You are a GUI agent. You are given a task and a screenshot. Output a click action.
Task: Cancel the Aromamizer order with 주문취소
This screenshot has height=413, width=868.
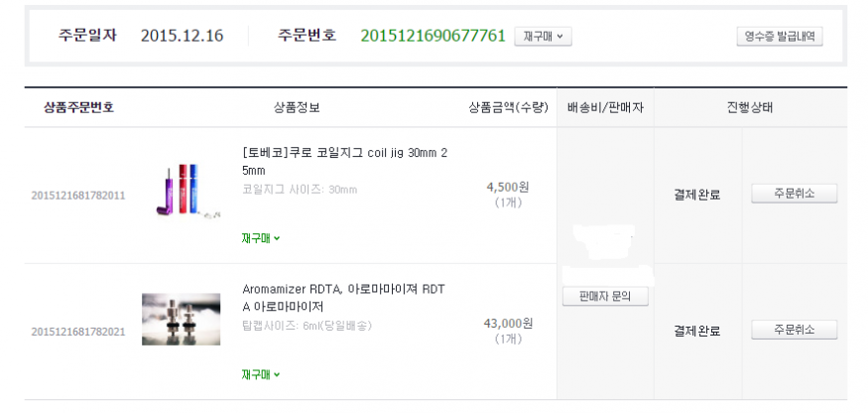tap(794, 330)
